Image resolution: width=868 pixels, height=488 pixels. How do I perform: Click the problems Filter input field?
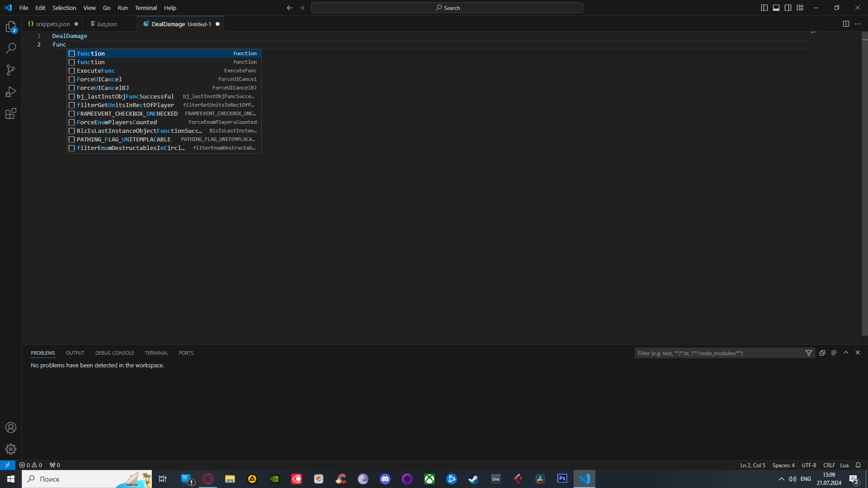tap(719, 353)
